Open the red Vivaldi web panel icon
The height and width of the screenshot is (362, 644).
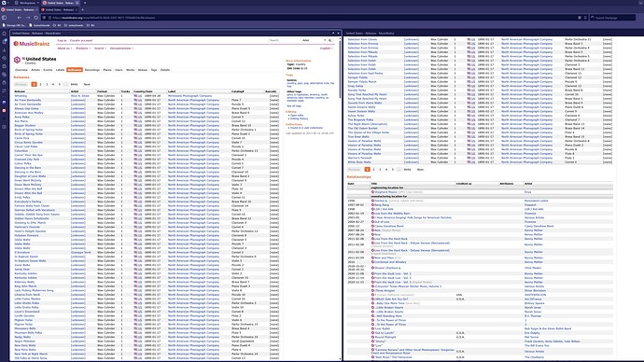tap(4, 110)
